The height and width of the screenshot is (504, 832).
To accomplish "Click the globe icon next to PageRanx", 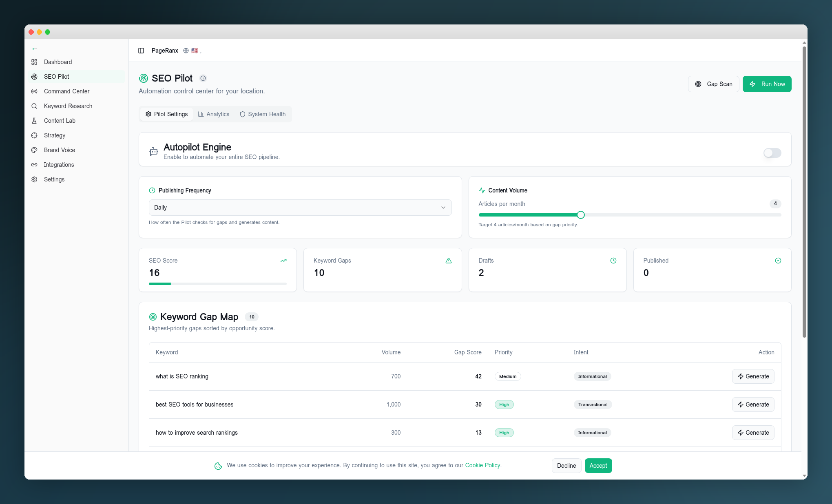I will pyautogui.click(x=186, y=51).
